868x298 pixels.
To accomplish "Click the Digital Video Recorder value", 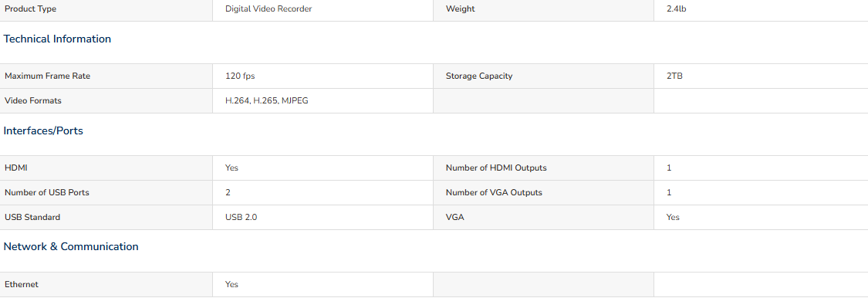I will tap(269, 8).
